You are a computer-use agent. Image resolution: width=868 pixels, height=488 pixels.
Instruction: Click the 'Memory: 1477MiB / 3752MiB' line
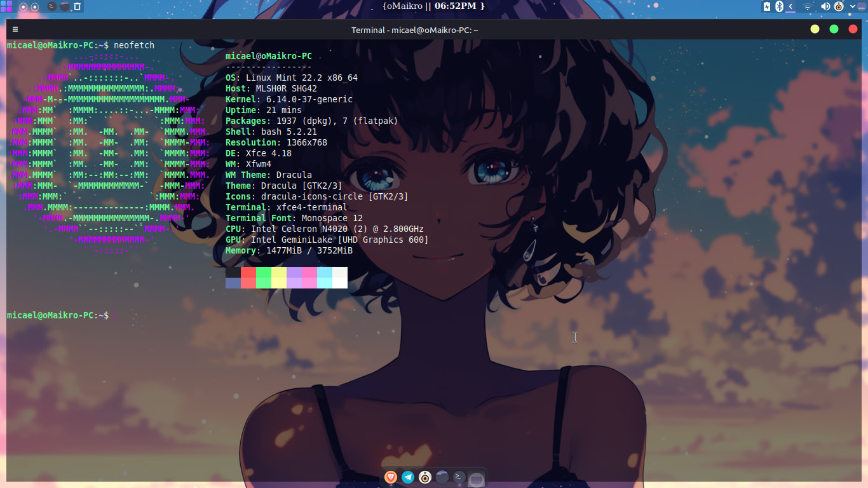coord(289,251)
